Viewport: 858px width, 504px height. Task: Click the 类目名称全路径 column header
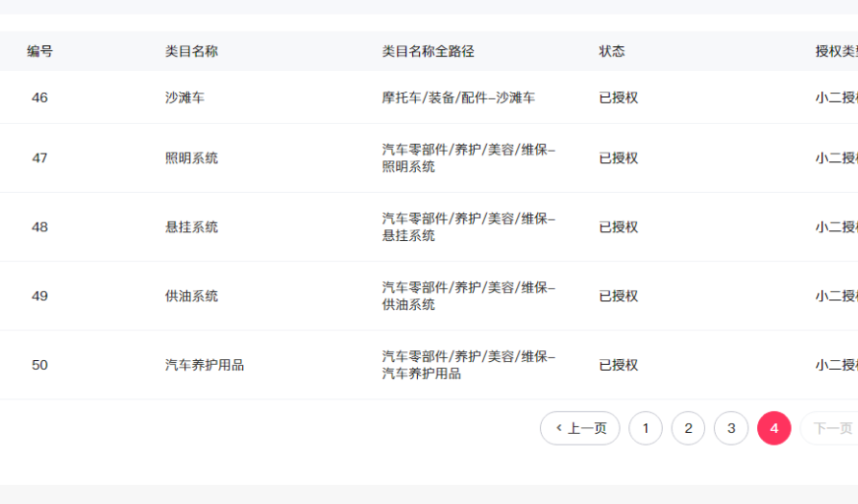(428, 51)
